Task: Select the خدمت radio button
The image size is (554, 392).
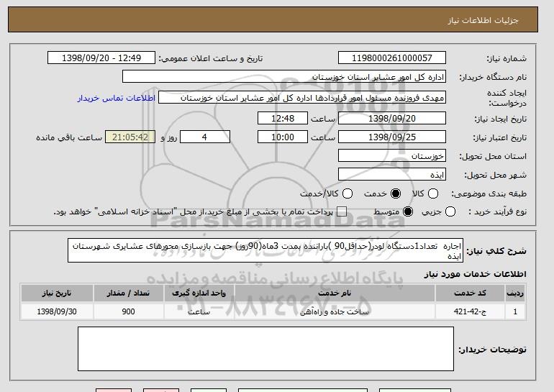Action: (x=396, y=193)
